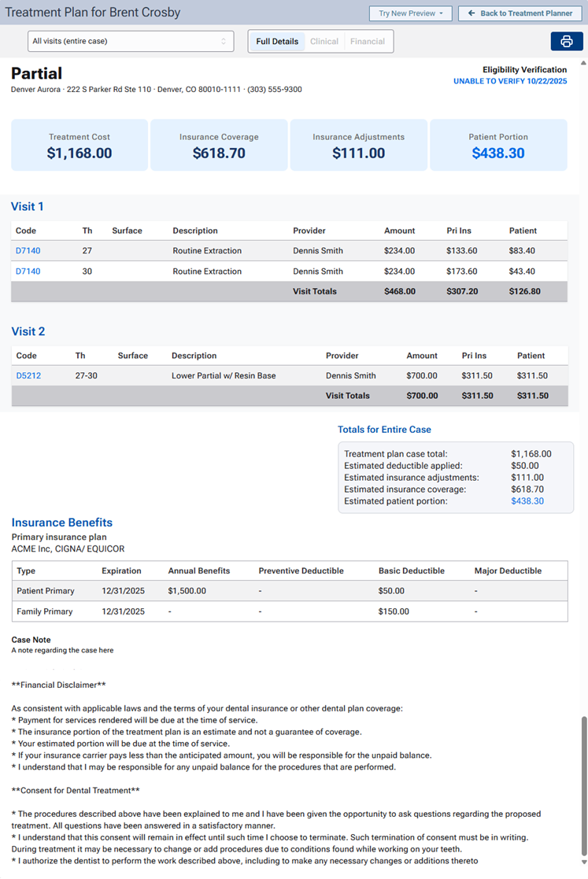Click Unable to Verify eligibility status
Image resolution: width=588 pixels, height=879 pixels.
point(509,82)
